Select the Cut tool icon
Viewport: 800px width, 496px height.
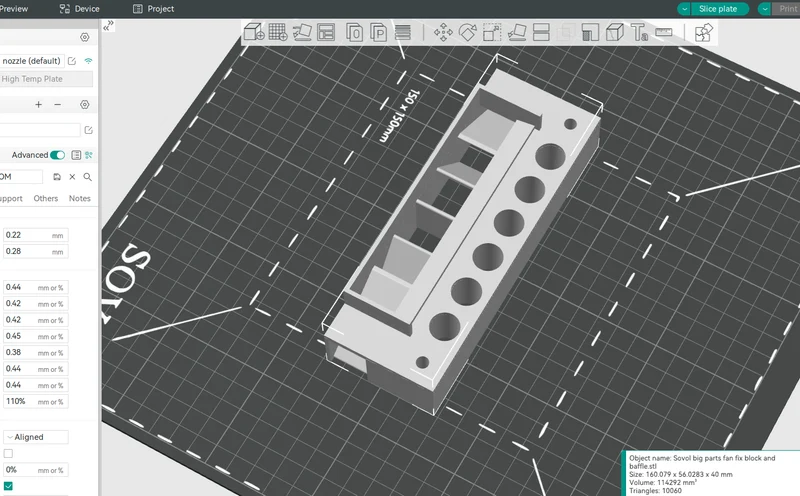tap(541, 33)
